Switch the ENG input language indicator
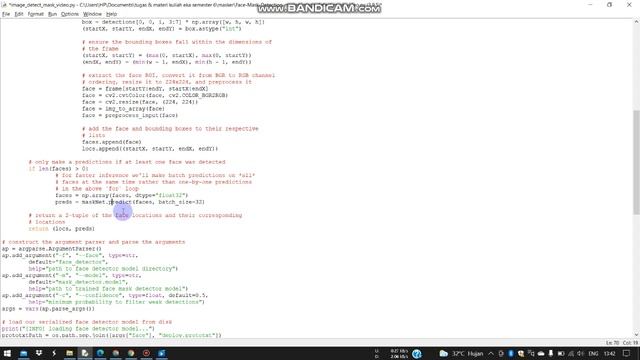The image size is (640, 360). (593, 353)
